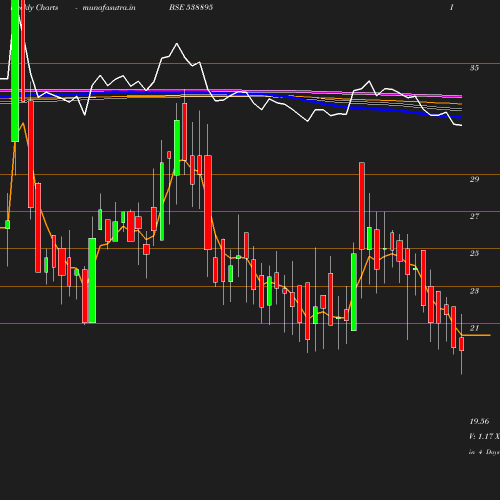Click the 27 price axis label

point(474,216)
